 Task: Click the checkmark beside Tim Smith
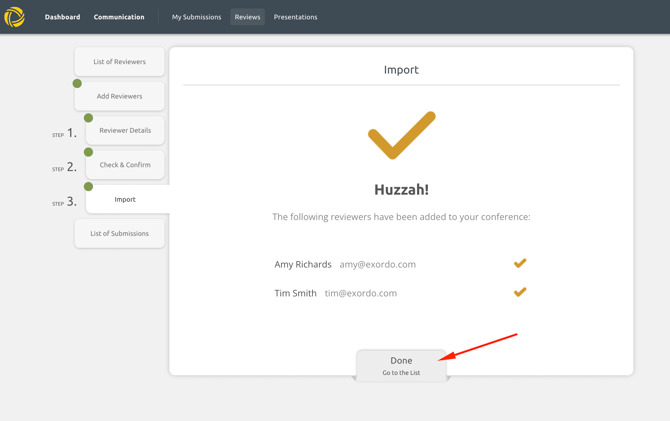(x=520, y=293)
